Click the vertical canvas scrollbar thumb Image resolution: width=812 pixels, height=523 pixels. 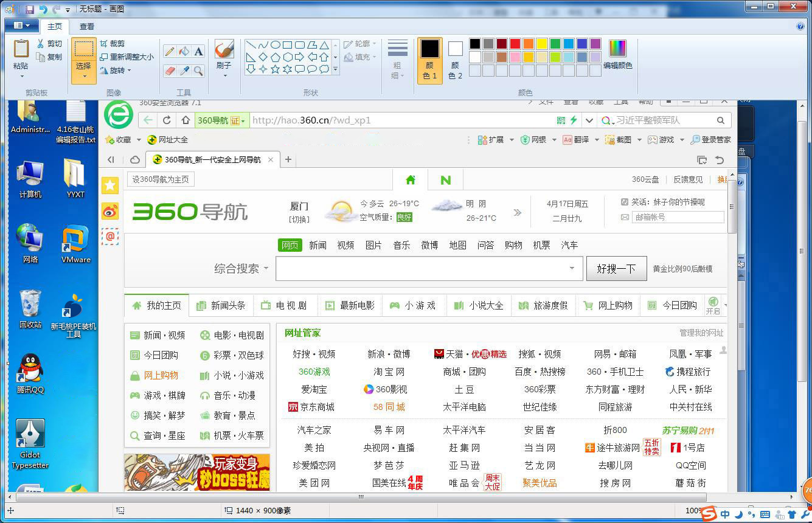[803, 251]
